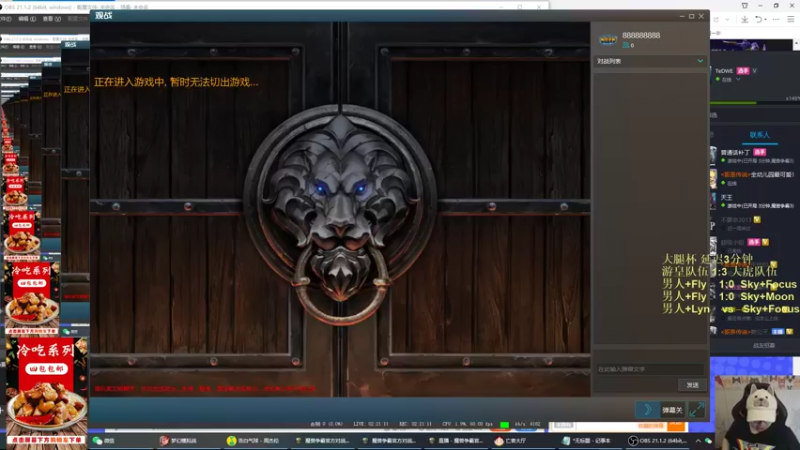Show hidden system tray icons chevron
This screenshot has height=450, width=800.
tap(698, 441)
